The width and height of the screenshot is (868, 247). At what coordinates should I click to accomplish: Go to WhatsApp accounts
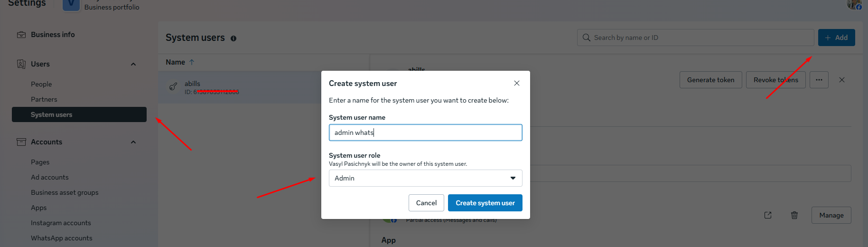62,238
